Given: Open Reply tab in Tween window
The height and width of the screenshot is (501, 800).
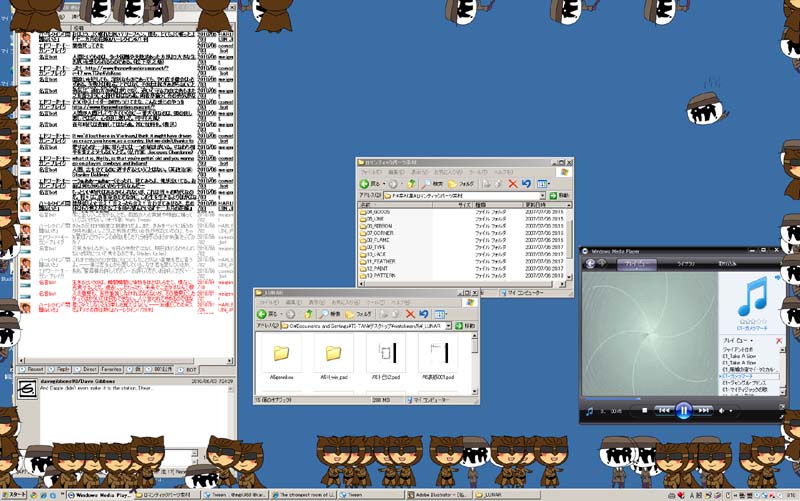Looking at the screenshot, I should click(60, 369).
